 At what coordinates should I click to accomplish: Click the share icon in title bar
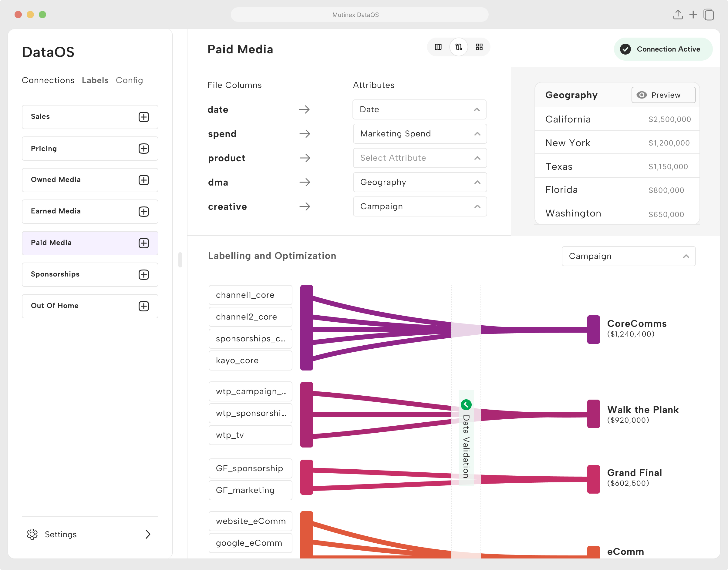pos(678,15)
